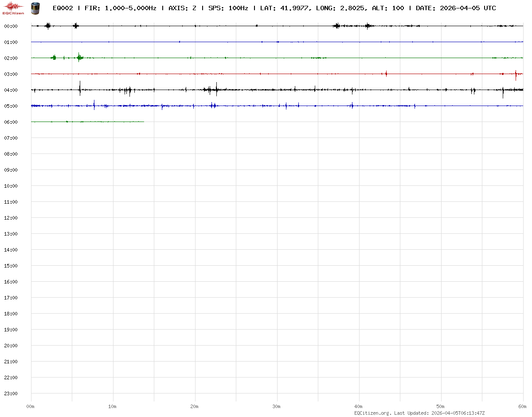
Task: Click the 60m minute axis label
Action: point(522,406)
